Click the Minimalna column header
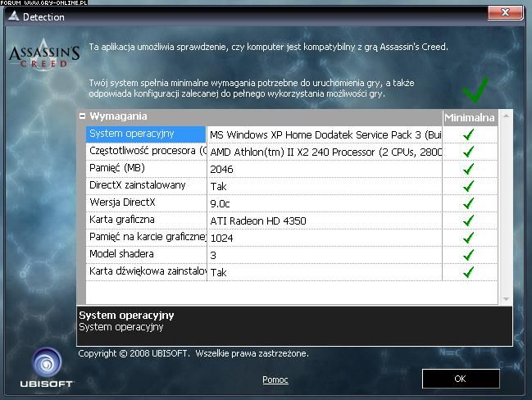Viewport: 532px width, 400px height. pos(470,117)
